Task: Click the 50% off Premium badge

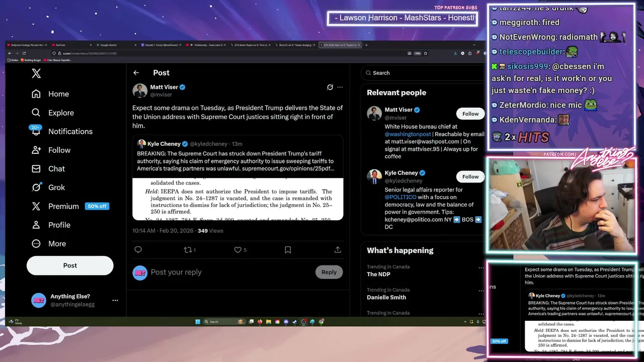Action: point(97,206)
